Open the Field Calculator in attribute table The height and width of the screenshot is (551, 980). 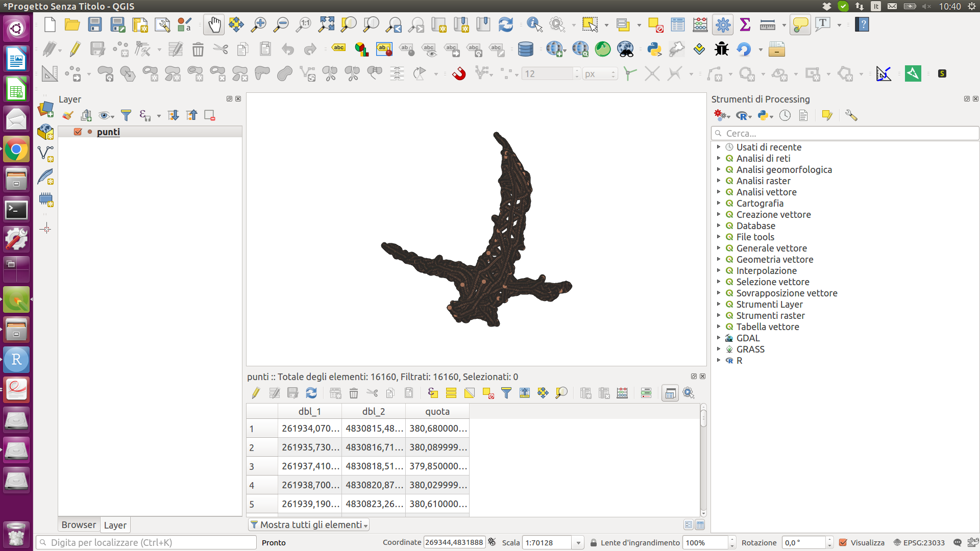pyautogui.click(x=622, y=393)
